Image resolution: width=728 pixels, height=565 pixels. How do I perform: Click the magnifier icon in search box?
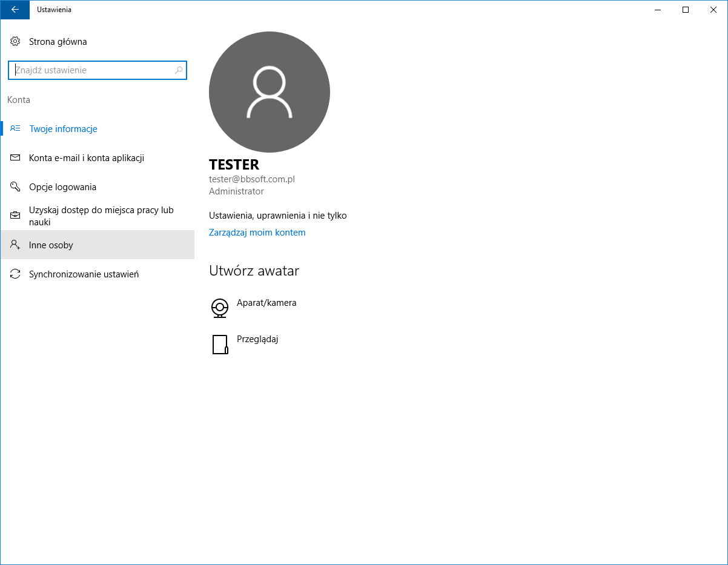tap(179, 70)
